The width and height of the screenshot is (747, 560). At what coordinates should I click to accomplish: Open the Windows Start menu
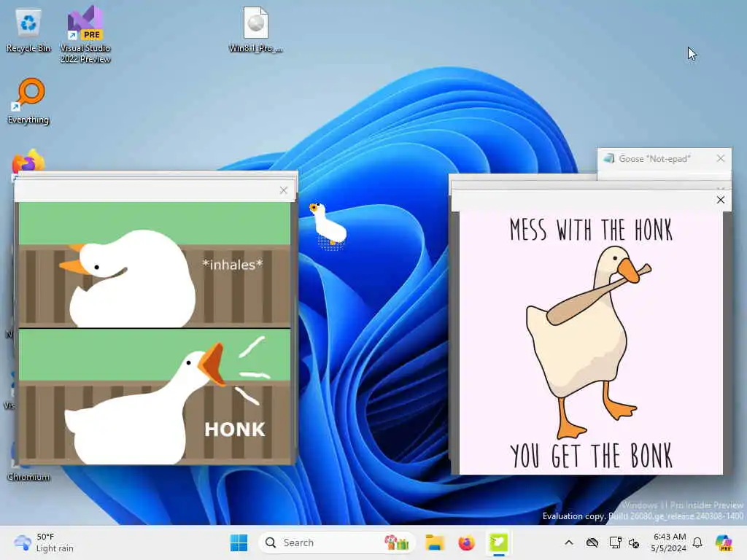239,542
